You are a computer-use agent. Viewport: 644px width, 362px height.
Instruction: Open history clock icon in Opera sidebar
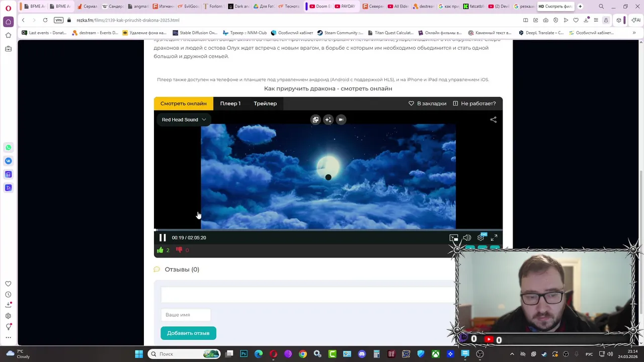8,295
